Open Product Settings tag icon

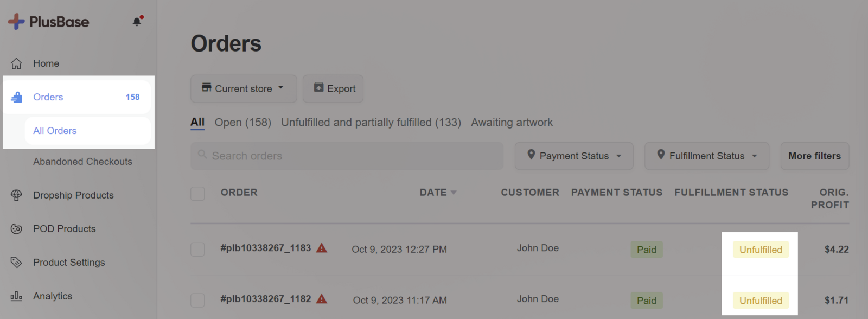(x=16, y=263)
